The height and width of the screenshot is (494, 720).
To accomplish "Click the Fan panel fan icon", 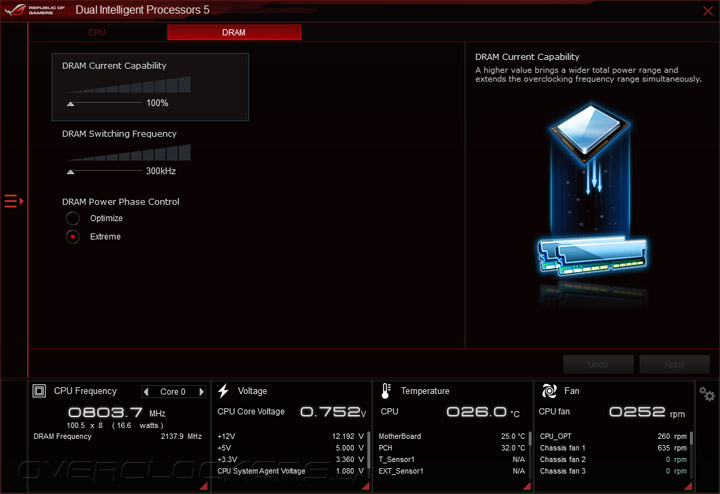I will pos(549,391).
